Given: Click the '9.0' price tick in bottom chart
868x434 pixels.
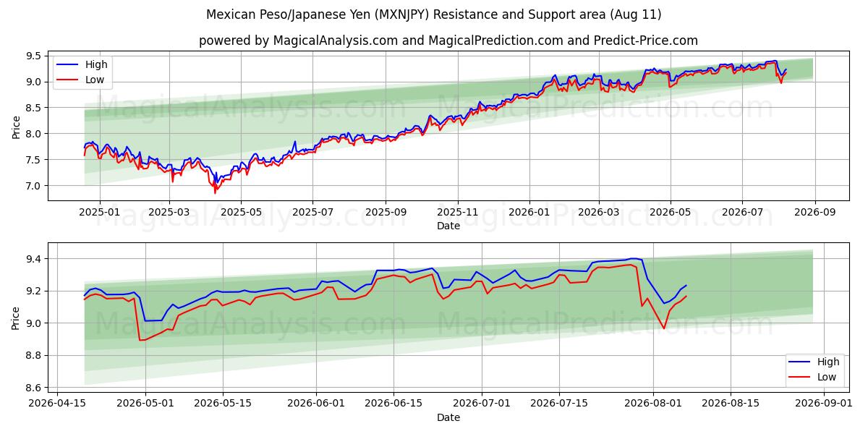Looking at the screenshot, I should 33,323.
